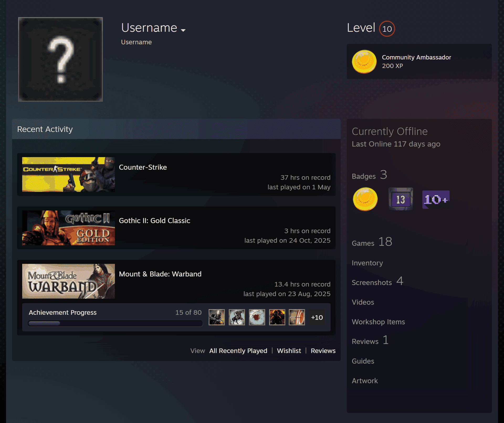Screen dimensions: 504x423
Task: Open the Mount & Blade Warband banner
Action: [69, 281]
